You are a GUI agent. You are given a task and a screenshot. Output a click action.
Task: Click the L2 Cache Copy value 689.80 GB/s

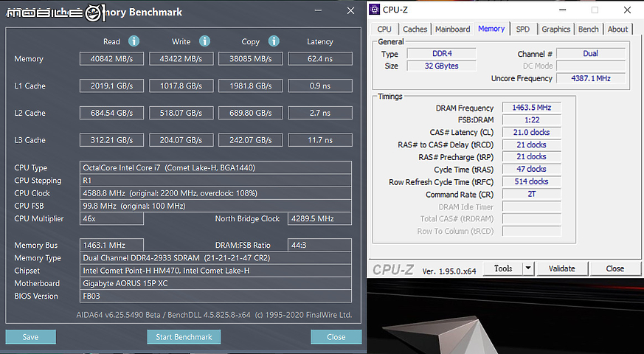tap(251, 113)
